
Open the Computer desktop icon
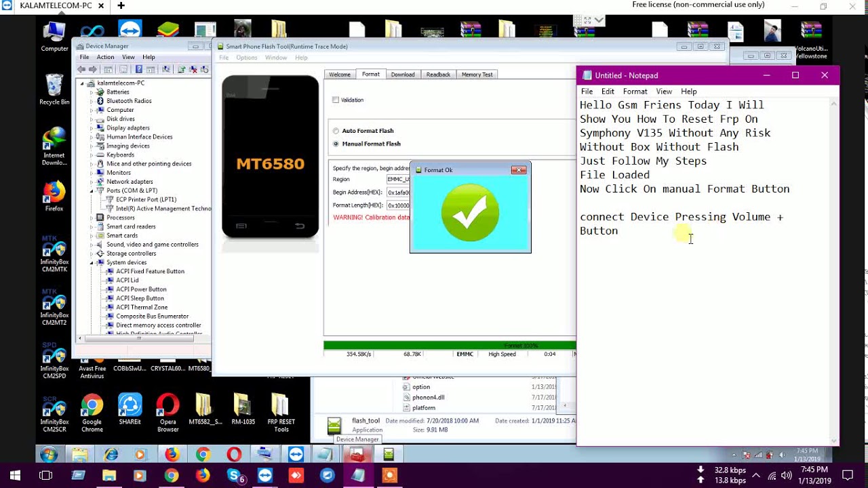click(54, 37)
